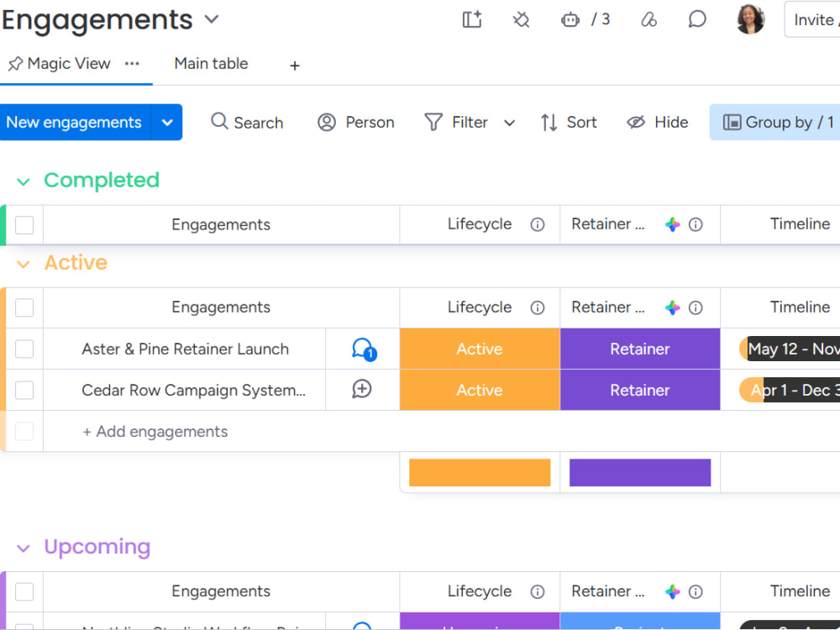This screenshot has height=630, width=840.
Task: Open the Magic View tab options menu
Action: [132, 64]
